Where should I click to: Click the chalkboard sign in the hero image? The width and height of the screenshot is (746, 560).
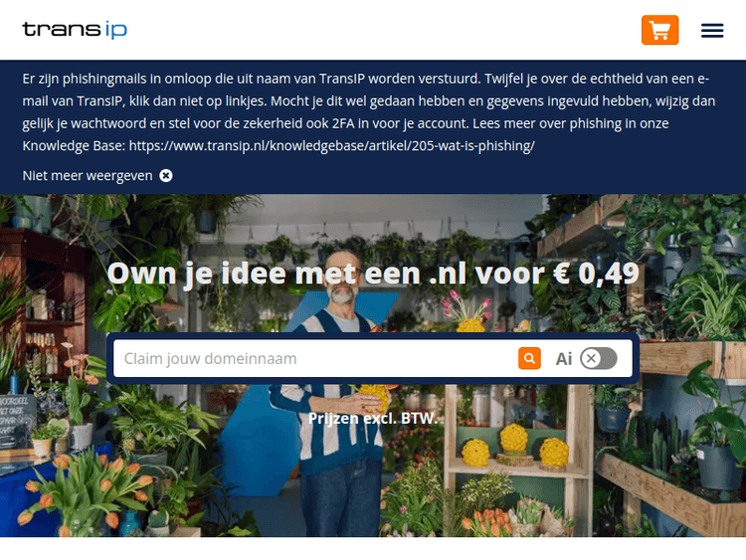[x=15, y=421]
